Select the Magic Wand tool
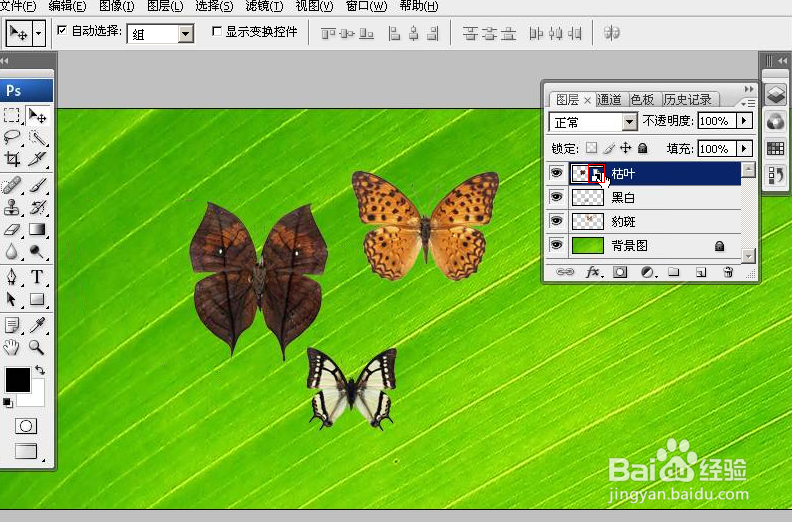792x522 pixels. [37, 137]
